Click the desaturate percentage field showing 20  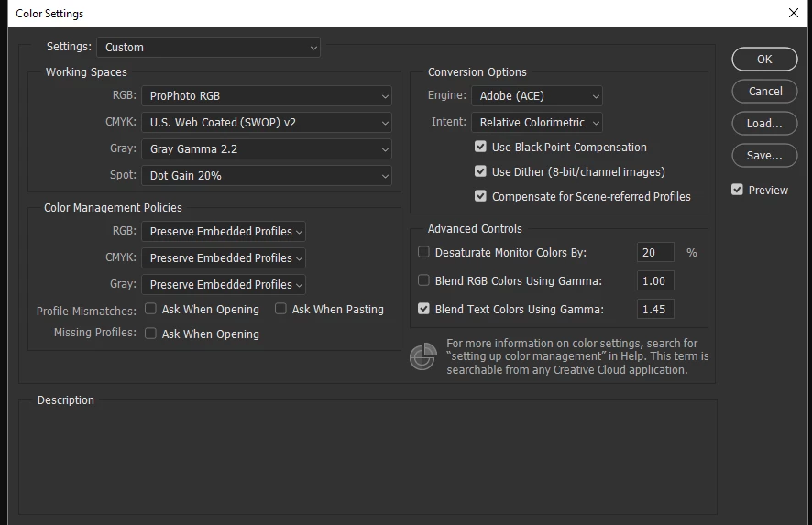tap(655, 252)
